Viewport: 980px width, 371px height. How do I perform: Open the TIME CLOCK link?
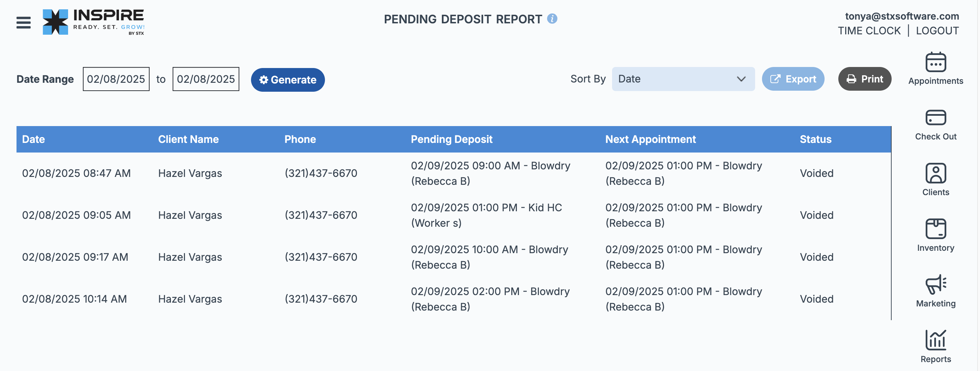click(x=869, y=31)
